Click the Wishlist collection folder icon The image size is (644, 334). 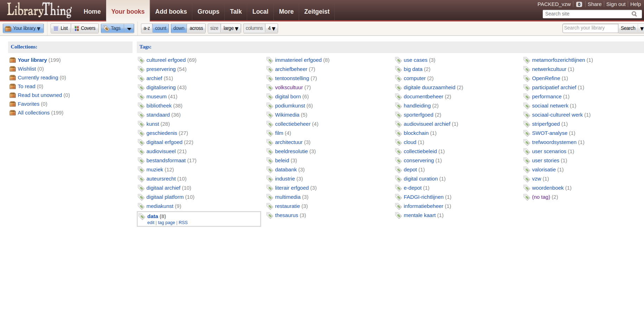click(x=13, y=69)
